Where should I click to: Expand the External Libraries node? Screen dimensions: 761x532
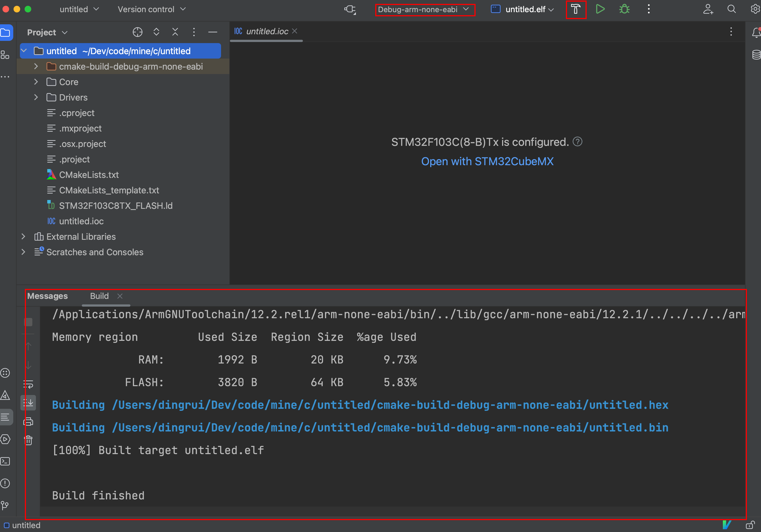coord(23,236)
